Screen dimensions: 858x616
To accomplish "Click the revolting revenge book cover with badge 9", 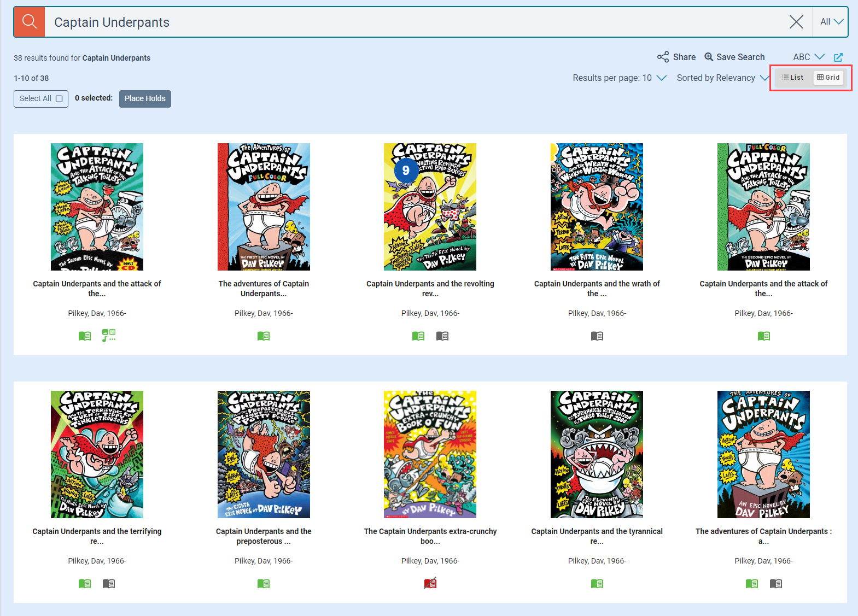I will pos(430,207).
